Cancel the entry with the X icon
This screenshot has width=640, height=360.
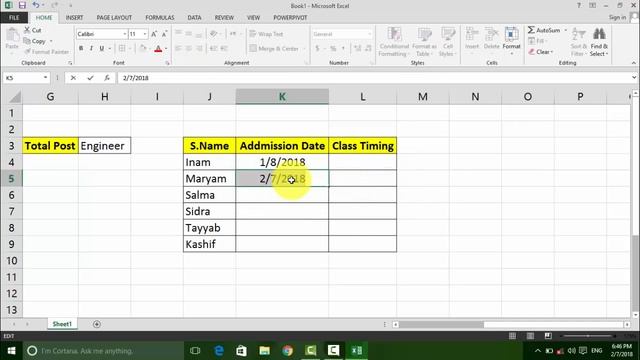click(73, 78)
